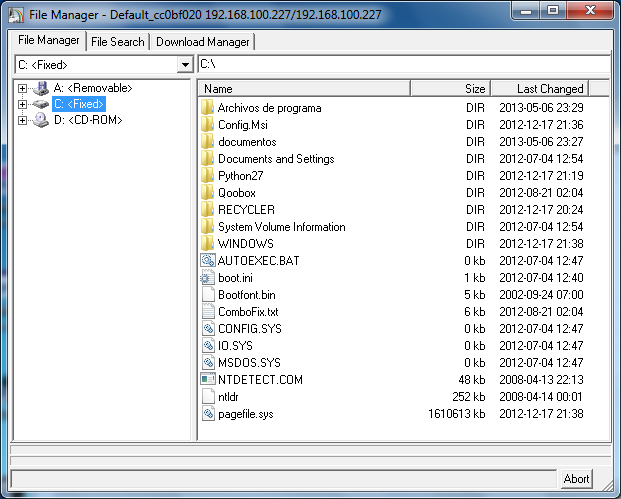The image size is (621, 499).
Task: Expand the A: Removable tree node
Action: (22, 88)
